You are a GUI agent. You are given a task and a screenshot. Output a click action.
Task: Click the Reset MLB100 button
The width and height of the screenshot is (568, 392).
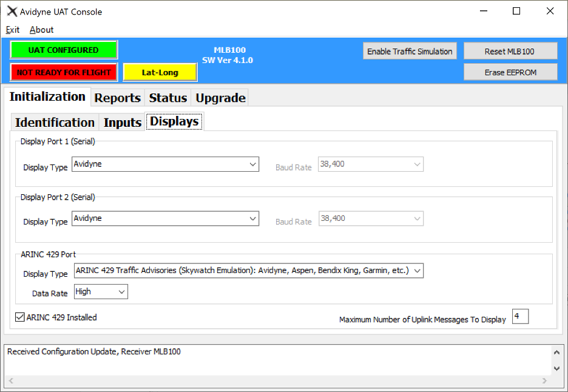510,51
